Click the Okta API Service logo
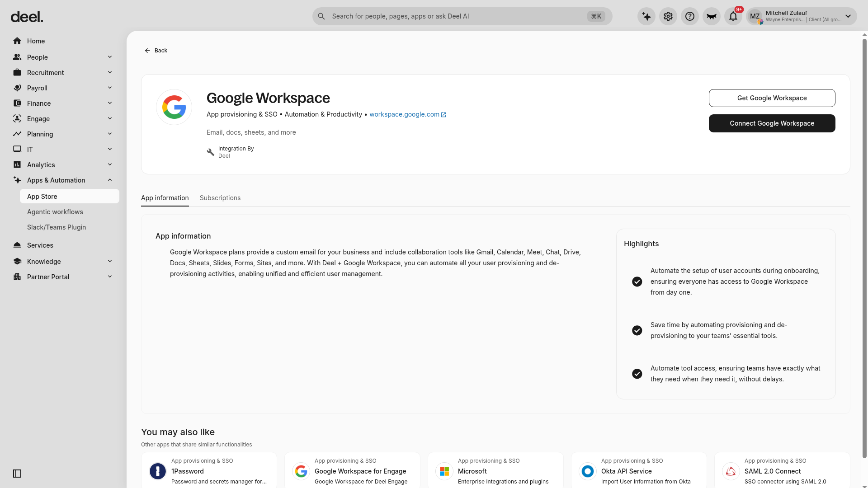Image resolution: width=868 pixels, height=488 pixels. tap(588, 471)
